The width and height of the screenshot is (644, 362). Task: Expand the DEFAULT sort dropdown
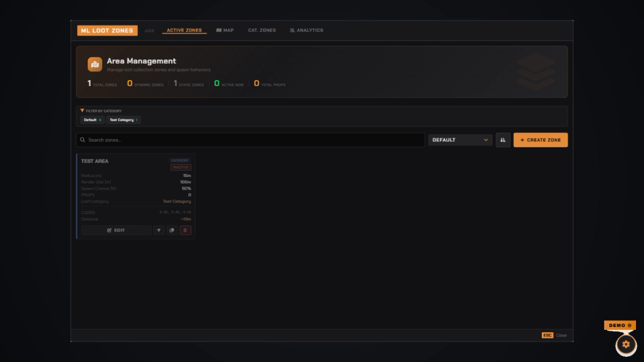click(x=460, y=140)
